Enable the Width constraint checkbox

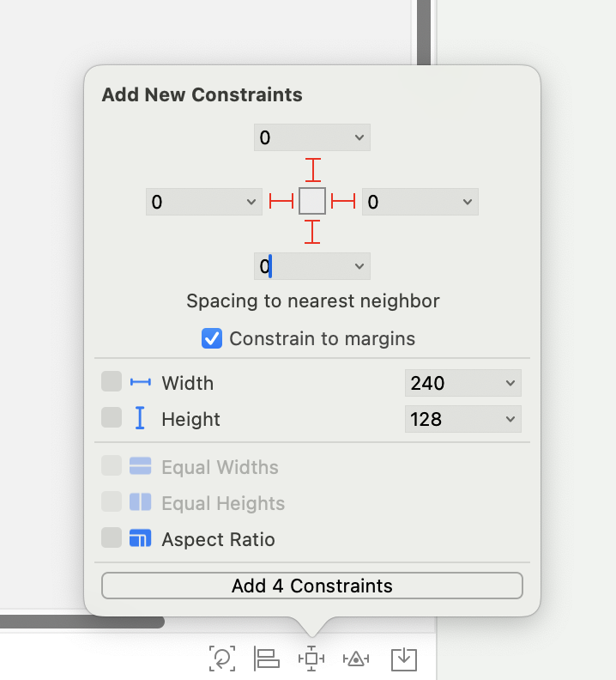click(x=112, y=382)
